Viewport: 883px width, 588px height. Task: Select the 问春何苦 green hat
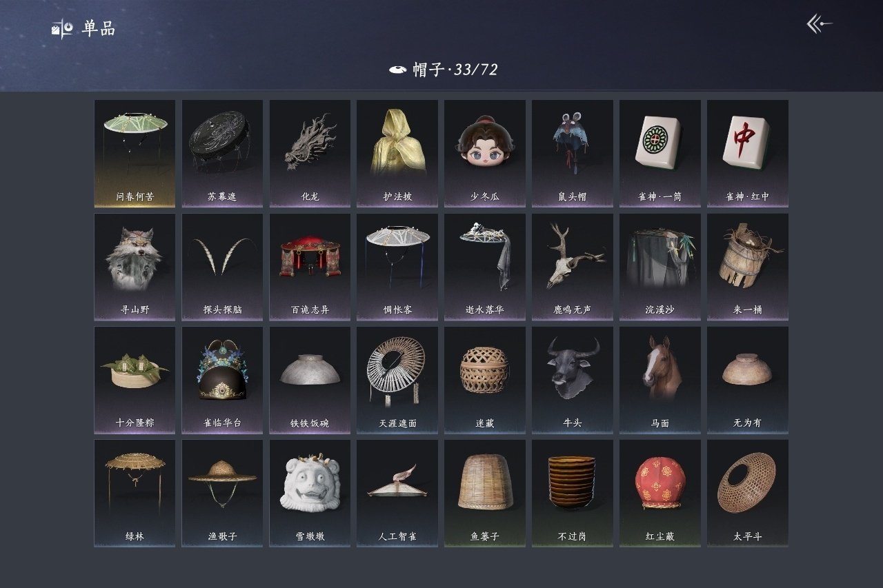(x=135, y=154)
